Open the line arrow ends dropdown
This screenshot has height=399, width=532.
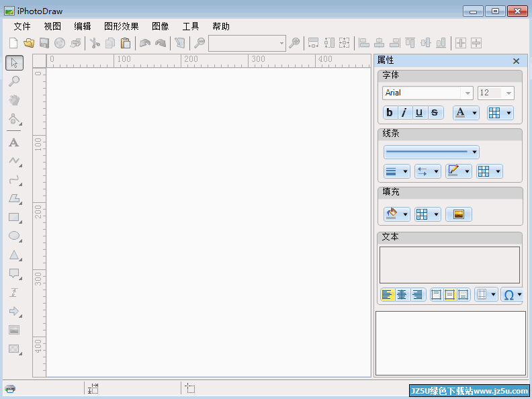[427, 172]
